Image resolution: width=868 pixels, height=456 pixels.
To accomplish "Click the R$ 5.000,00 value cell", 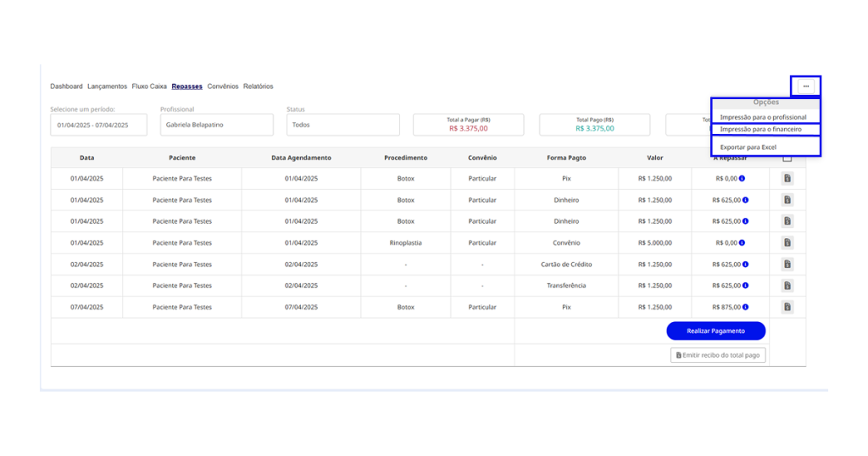I will (x=655, y=243).
